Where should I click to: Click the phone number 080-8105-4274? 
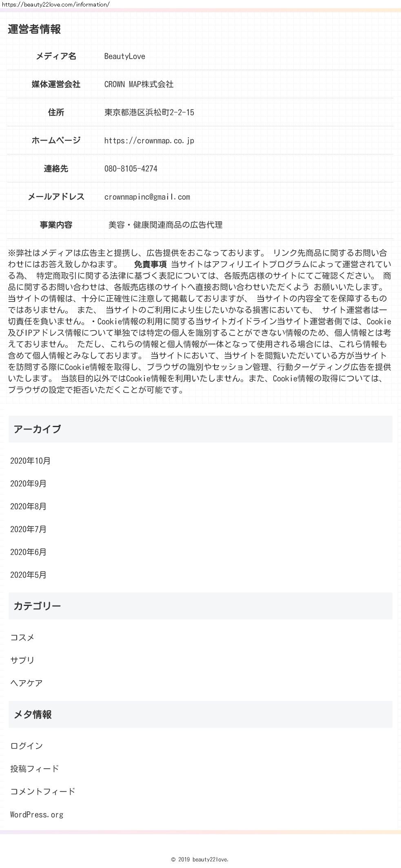tap(131, 169)
